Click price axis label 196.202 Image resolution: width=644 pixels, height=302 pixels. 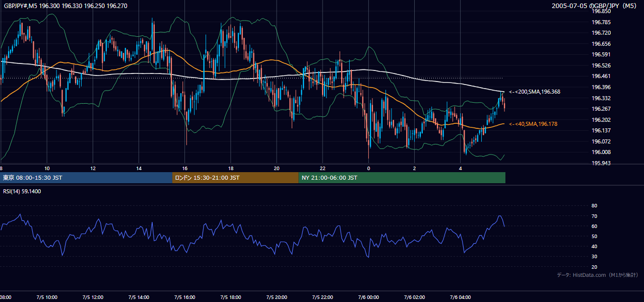(x=601, y=120)
